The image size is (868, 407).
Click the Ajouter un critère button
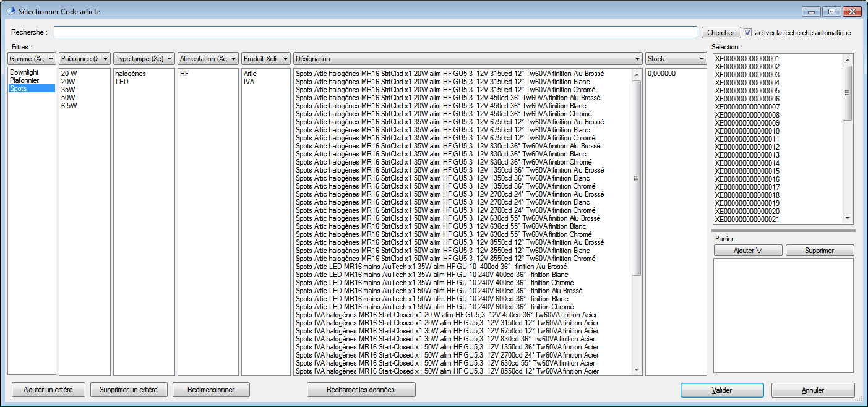pyautogui.click(x=48, y=390)
